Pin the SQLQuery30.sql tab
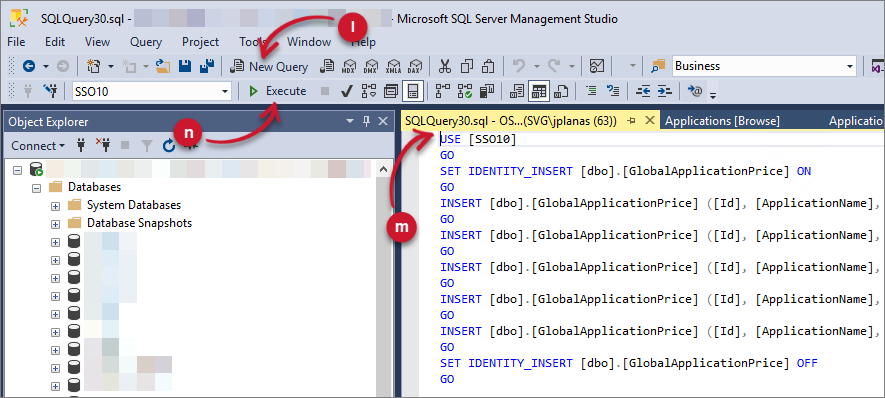The image size is (885, 398). coord(632,121)
